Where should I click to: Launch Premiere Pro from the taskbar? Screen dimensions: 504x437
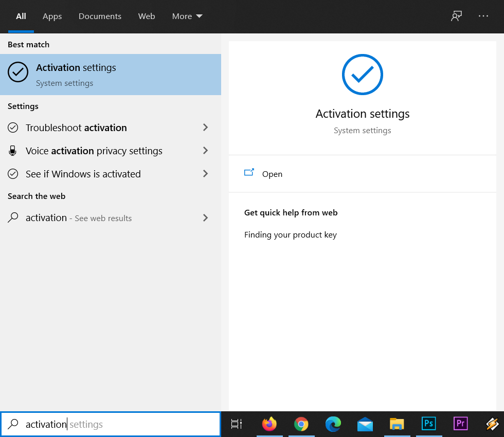[x=461, y=424]
